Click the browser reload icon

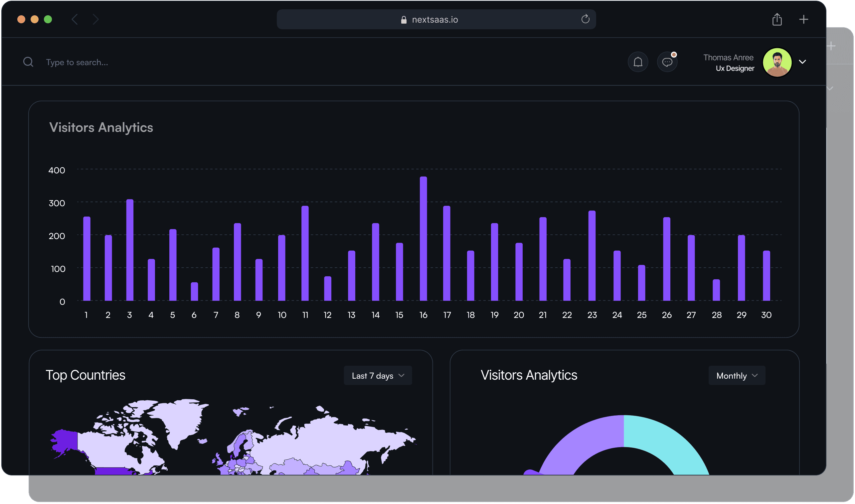(585, 19)
